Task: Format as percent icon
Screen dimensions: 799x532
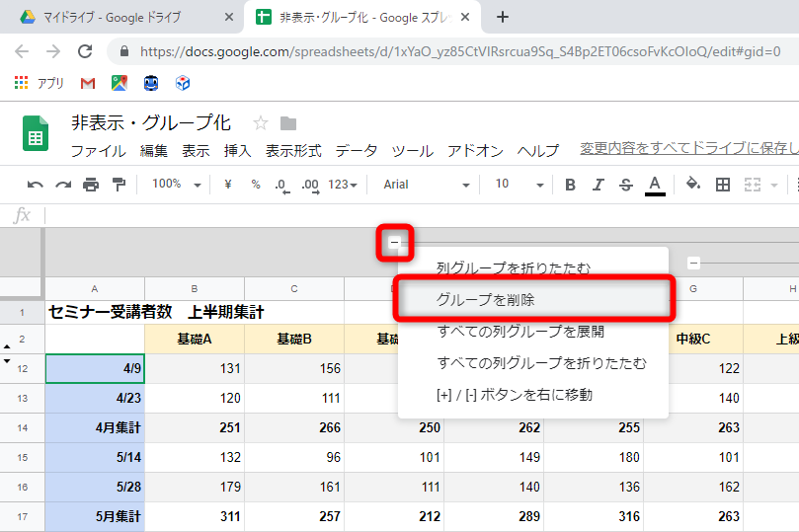Action: [x=256, y=185]
